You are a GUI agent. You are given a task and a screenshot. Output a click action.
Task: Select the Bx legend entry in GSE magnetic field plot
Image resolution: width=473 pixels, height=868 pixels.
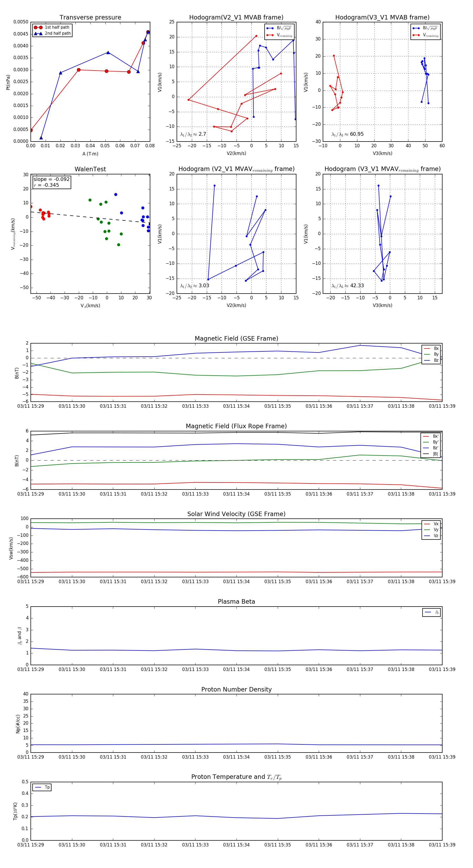click(x=431, y=349)
